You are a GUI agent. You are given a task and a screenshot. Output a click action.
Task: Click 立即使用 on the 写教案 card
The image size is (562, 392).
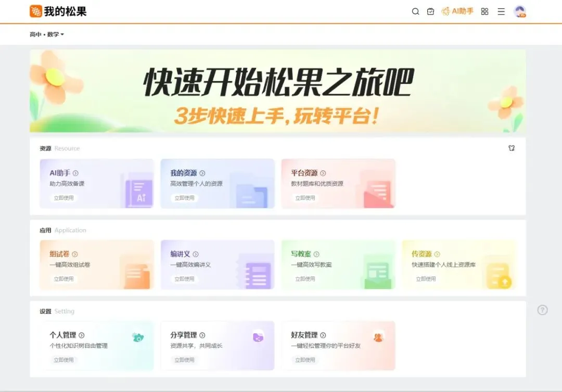pyautogui.click(x=305, y=279)
